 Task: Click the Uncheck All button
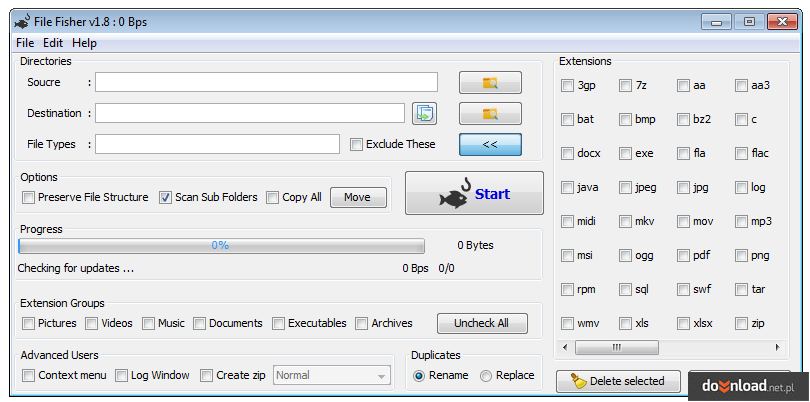(482, 323)
